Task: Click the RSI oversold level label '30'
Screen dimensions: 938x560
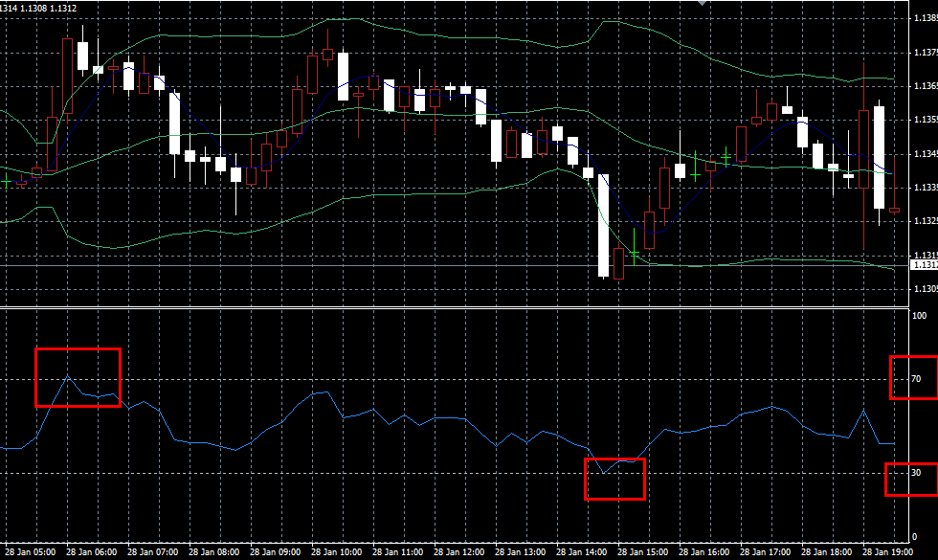Action: 916,473
